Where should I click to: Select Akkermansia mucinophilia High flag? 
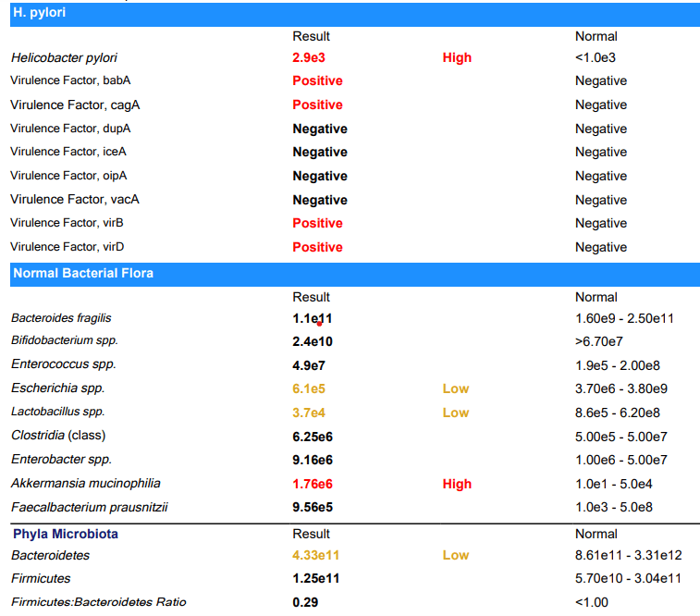(x=457, y=485)
